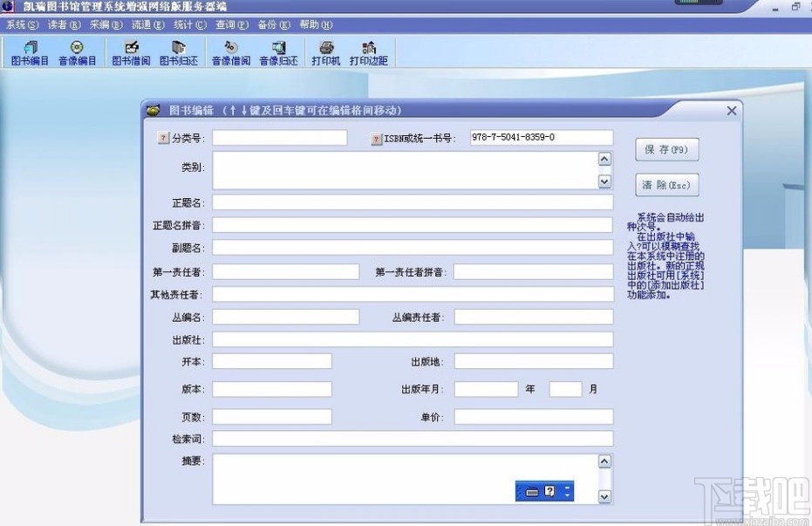Open the 备份 menu
The height and width of the screenshot is (526, 812).
(272, 24)
